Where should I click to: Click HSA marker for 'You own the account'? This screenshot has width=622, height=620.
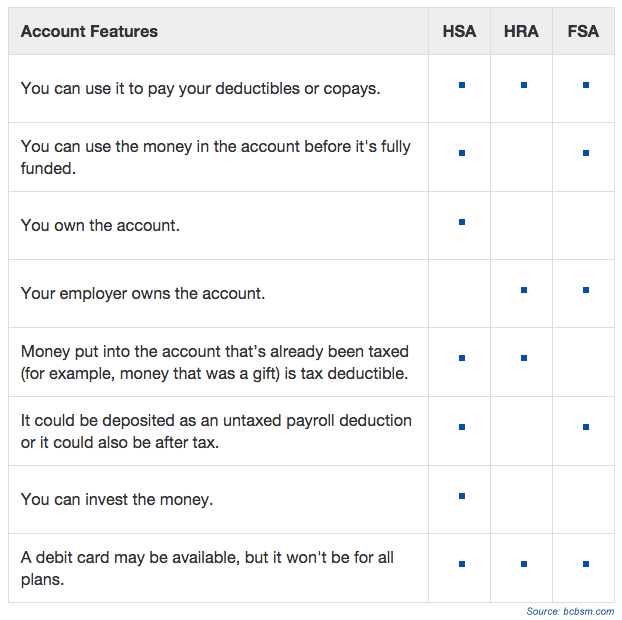point(462,222)
